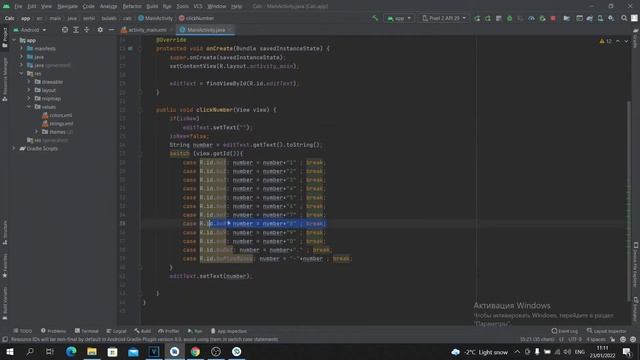
Task: Open Project panel gear settings
Action: 100,30
